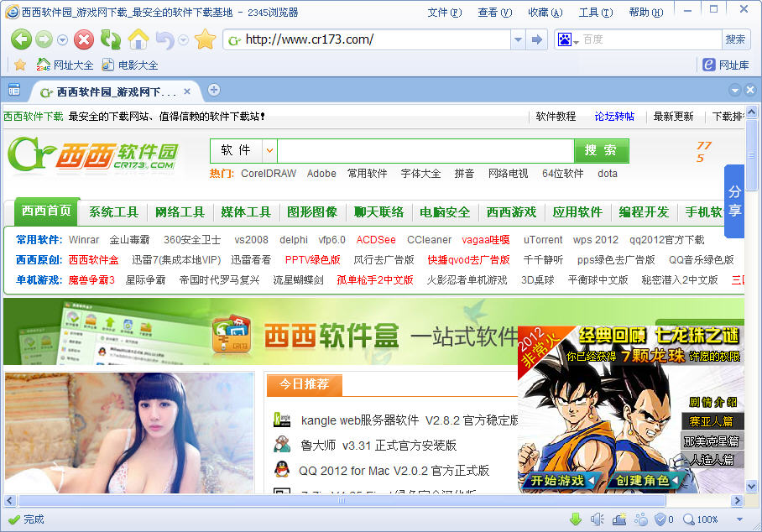Open the tab list icon left of tabs
Viewport: 762px width, 532px height.
14,90
